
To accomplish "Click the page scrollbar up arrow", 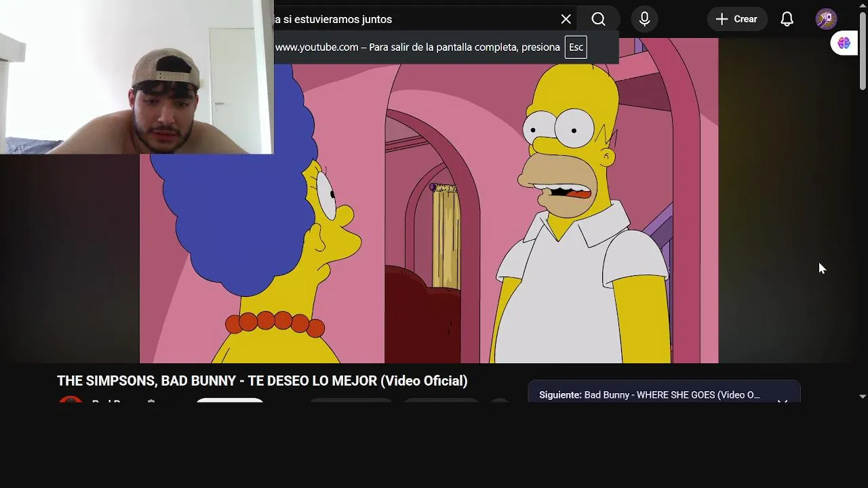I will tap(863, 5).
